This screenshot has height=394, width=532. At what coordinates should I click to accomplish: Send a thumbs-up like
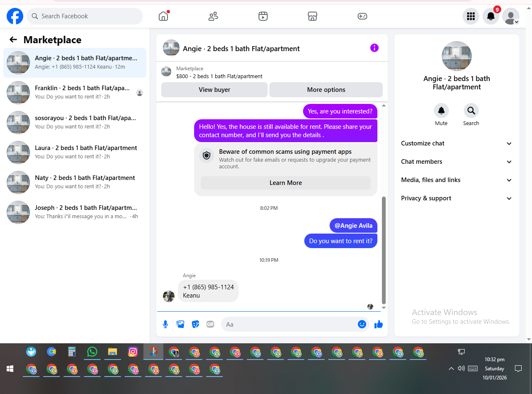point(378,324)
